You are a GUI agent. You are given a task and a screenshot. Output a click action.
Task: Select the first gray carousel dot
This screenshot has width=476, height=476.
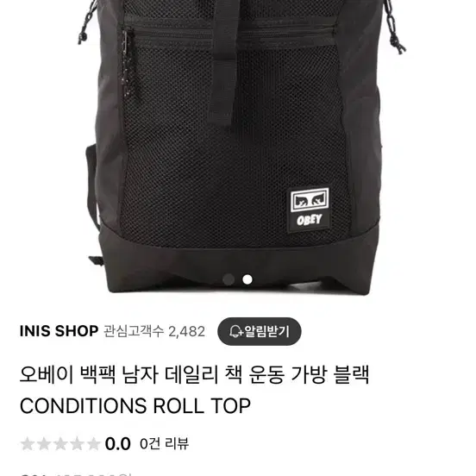(x=229, y=279)
